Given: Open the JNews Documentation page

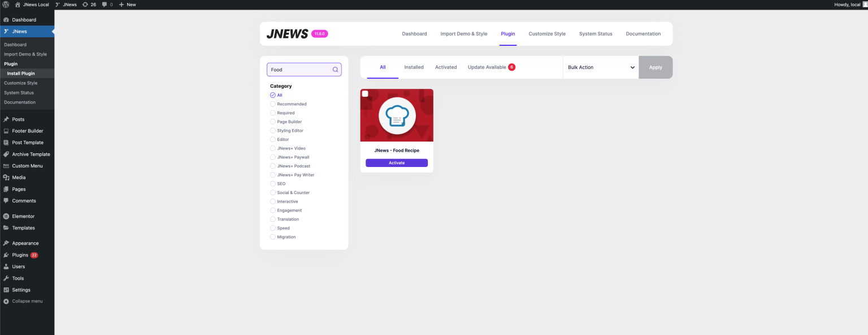Looking at the screenshot, I should point(643,34).
